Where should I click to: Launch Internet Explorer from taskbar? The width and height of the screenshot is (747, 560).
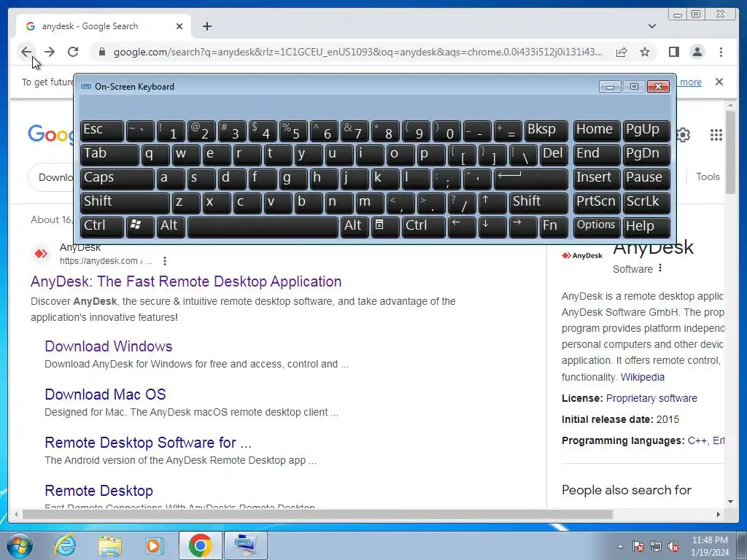point(64,545)
